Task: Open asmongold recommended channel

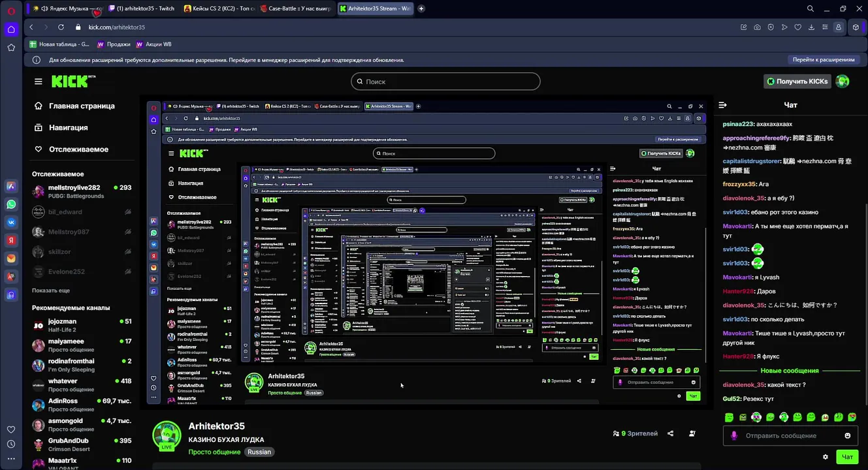Action: coord(82,425)
